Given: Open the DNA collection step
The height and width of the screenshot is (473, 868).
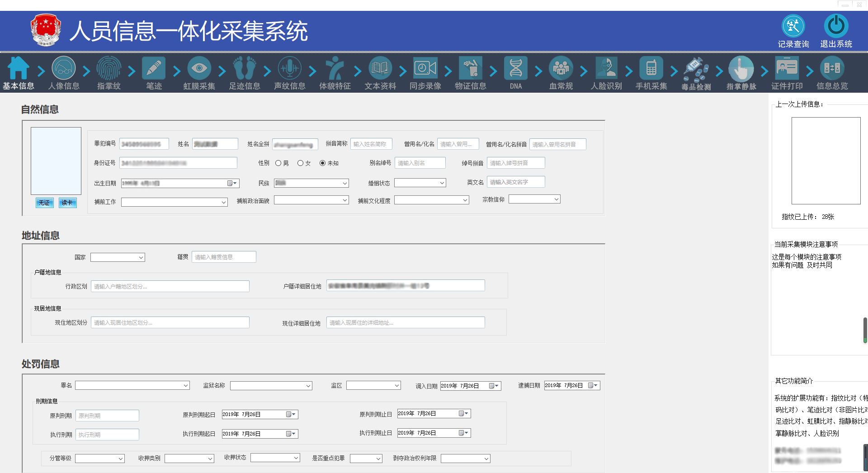Looking at the screenshot, I should [515, 72].
